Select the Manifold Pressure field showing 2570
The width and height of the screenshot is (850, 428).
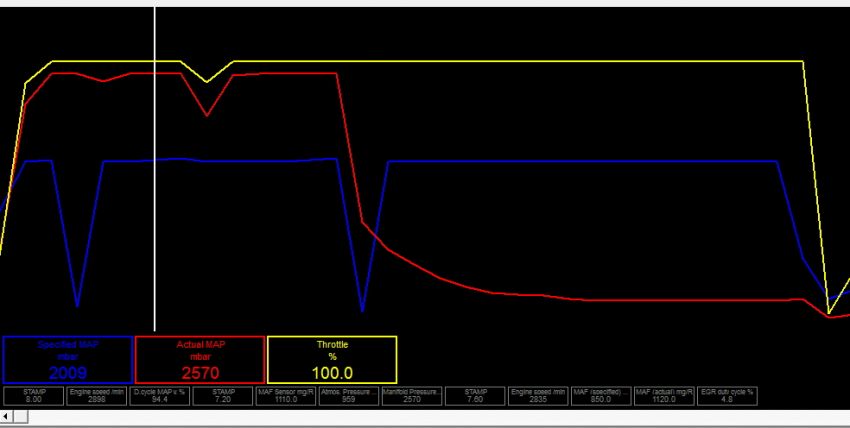pos(412,395)
